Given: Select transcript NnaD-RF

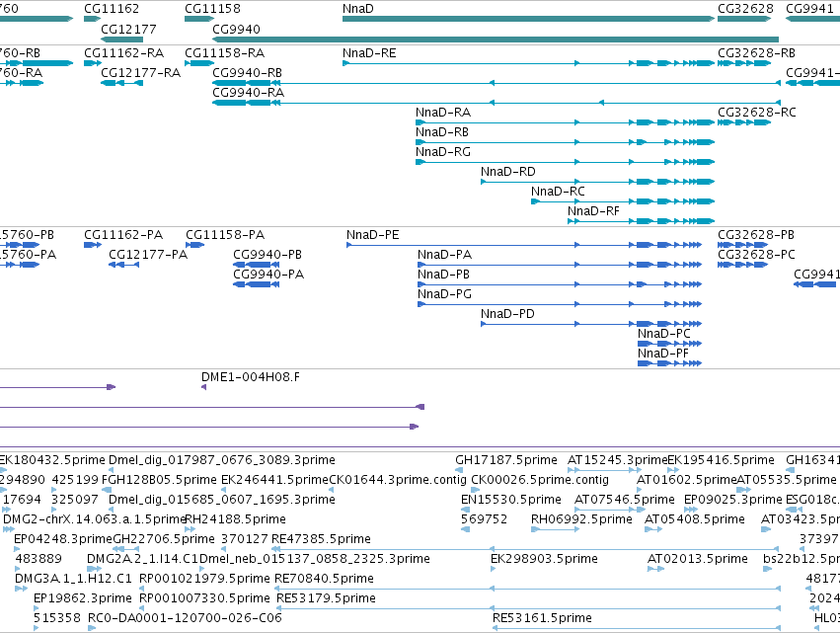Looking at the screenshot, I should coord(593,211).
